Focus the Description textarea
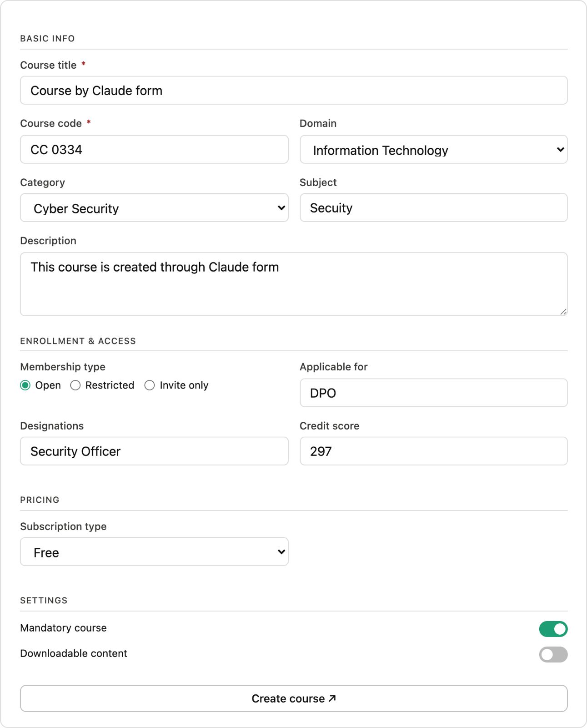Viewport: 587px width, 728px height. point(294,284)
